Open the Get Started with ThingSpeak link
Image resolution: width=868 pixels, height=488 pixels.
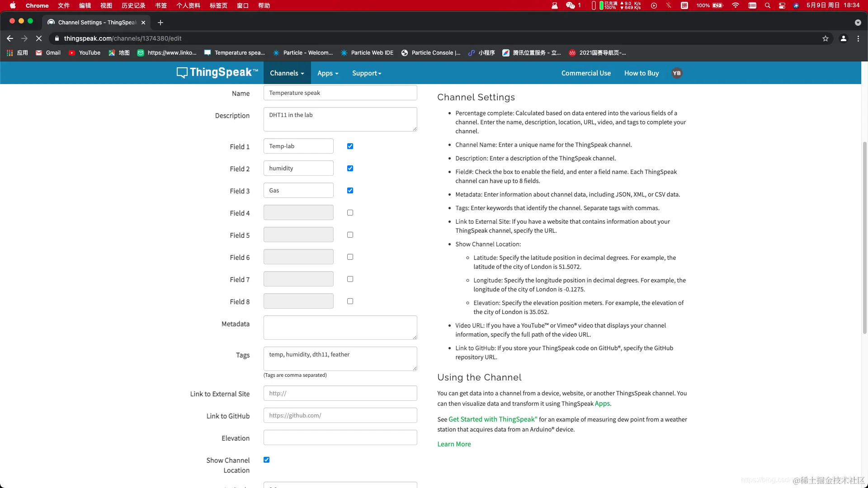[x=493, y=419]
